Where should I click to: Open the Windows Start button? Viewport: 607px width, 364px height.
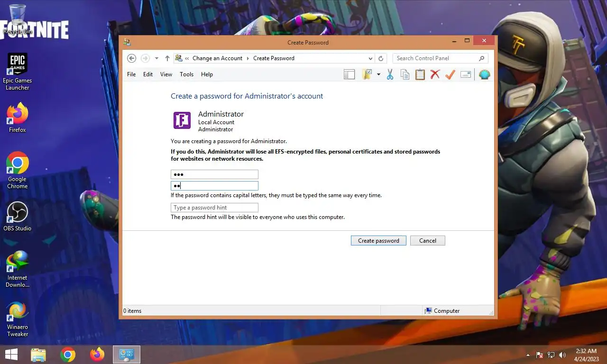(x=11, y=355)
